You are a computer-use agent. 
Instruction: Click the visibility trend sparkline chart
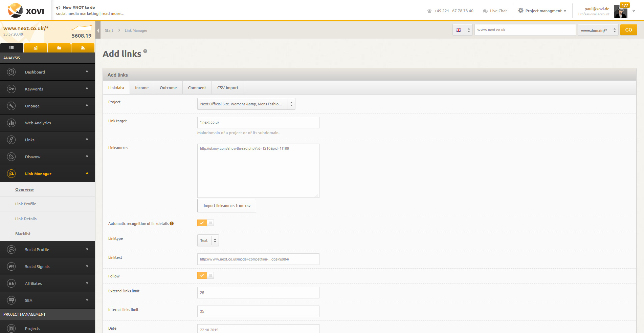click(82, 27)
